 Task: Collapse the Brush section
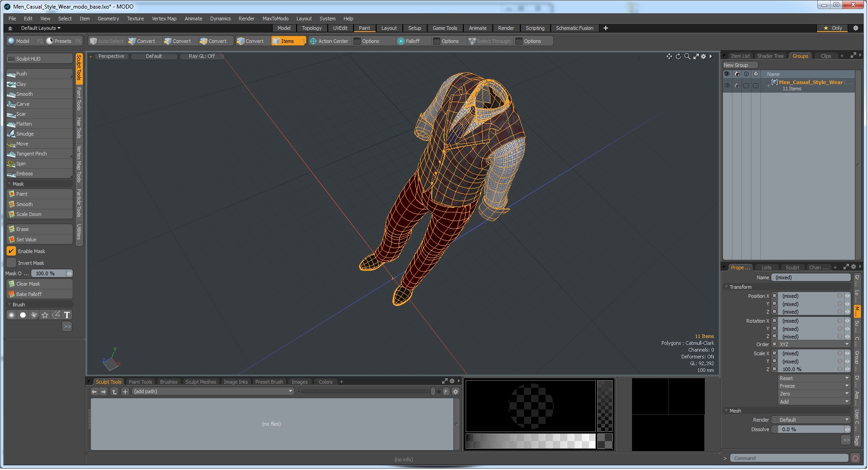(9, 305)
